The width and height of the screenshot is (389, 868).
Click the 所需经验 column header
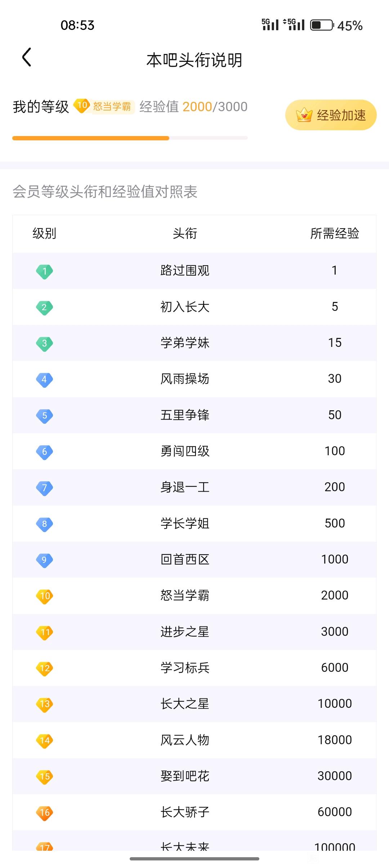coord(335,234)
